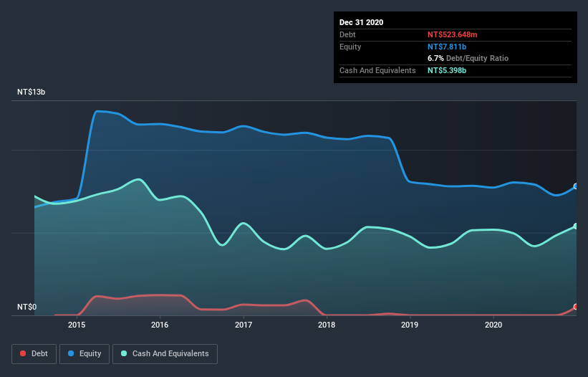Image resolution: width=588 pixels, height=377 pixels.
Task: Toggle Cash And Equivalents legend button
Action: click(165, 354)
